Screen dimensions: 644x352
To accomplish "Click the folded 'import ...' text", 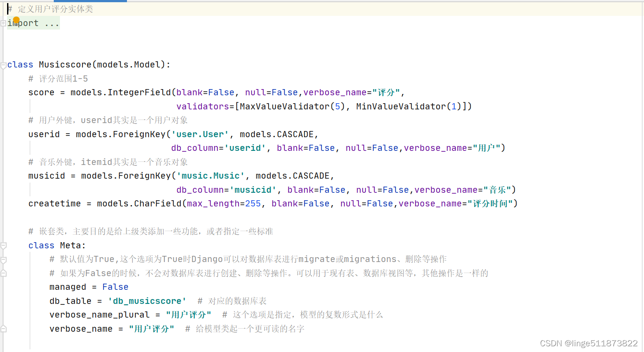I will pos(34,23).
